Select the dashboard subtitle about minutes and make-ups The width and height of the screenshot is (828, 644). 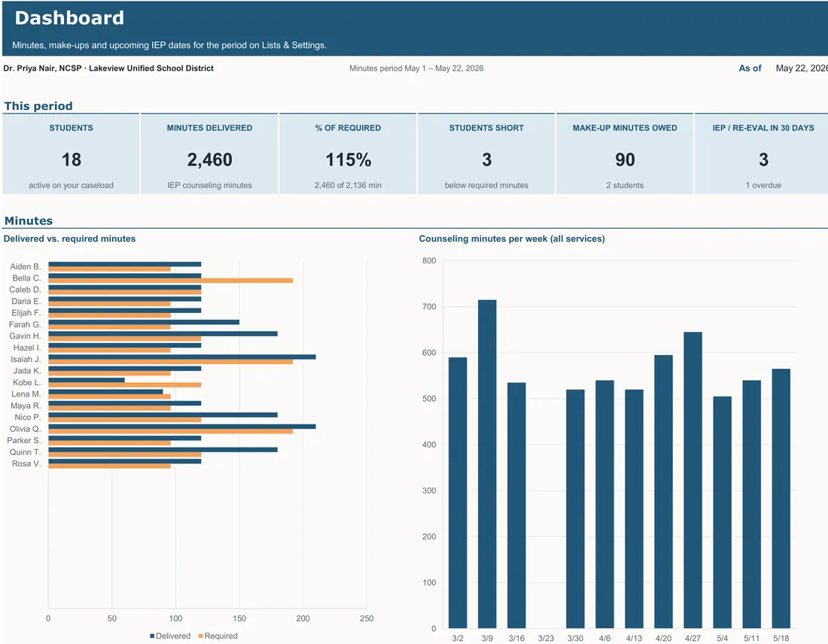pyautogui.click(x=169, y=45)
